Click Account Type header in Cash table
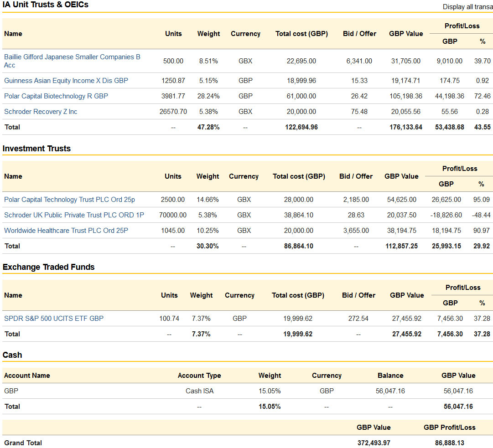Viewport: 493px width, 448px height. [x=199, y=376]
